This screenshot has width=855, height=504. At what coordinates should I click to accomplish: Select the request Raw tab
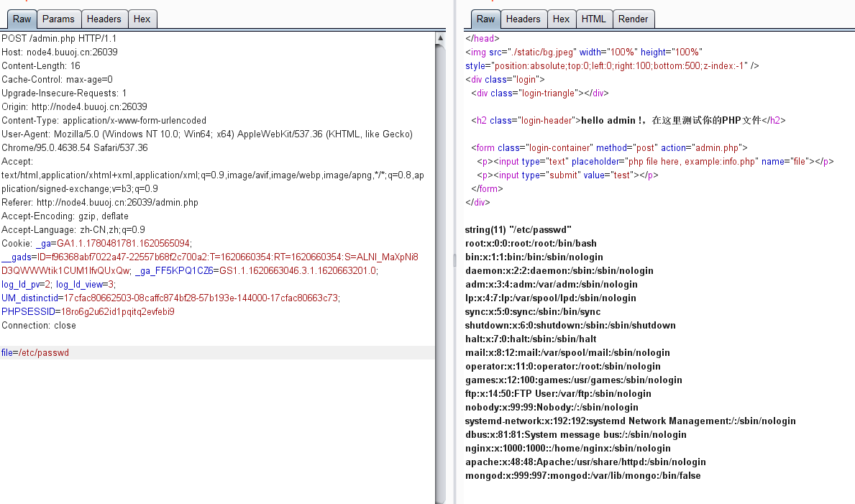22,19
